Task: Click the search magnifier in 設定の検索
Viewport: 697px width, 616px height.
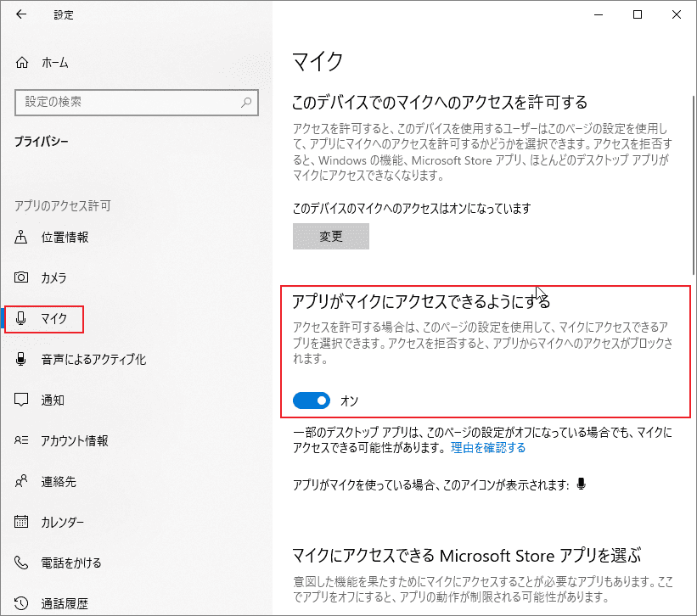Action: click(246, 102)
